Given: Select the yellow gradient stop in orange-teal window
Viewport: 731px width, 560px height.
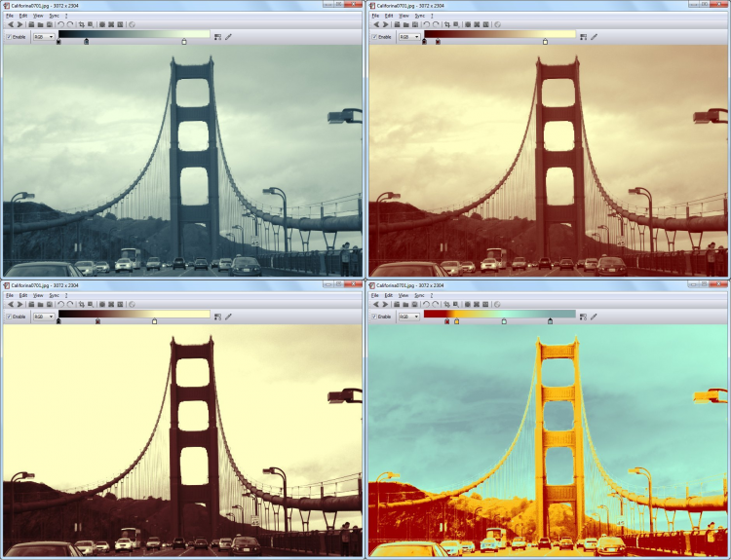Looking at the screenshot, I should point(457,321).
